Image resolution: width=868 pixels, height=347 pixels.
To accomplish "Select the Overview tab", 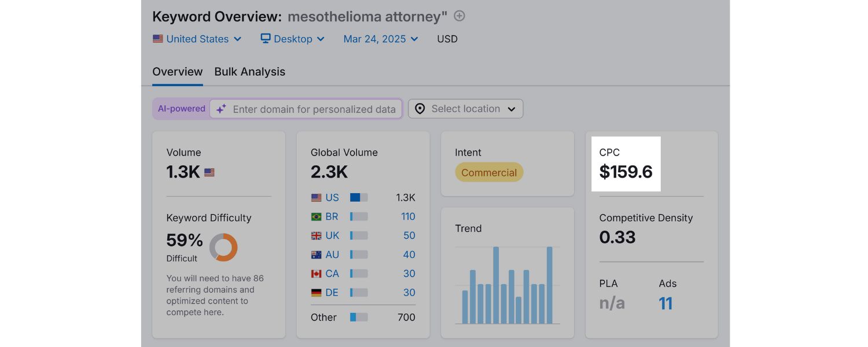I will coord(177,72).
